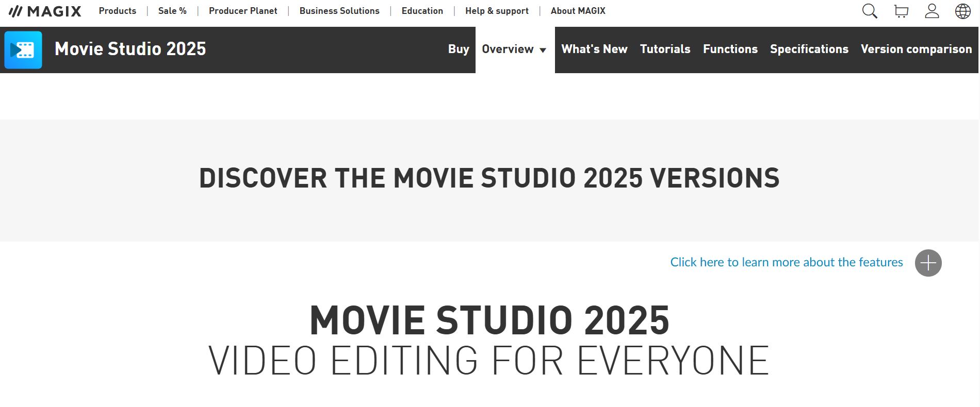Click the Movie Studio 2025 title
Viewport: 980px width, 407px height.
point(130,49)
